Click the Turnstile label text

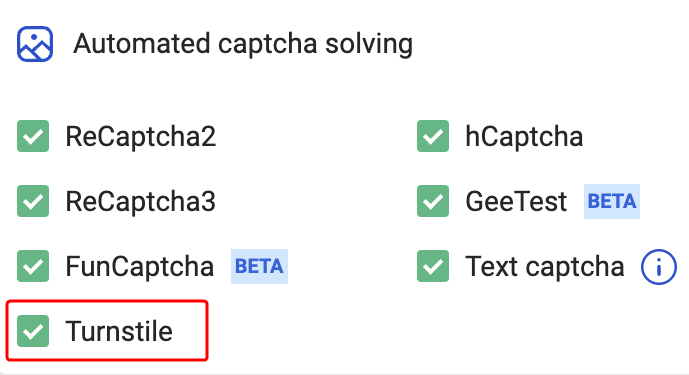119,331
